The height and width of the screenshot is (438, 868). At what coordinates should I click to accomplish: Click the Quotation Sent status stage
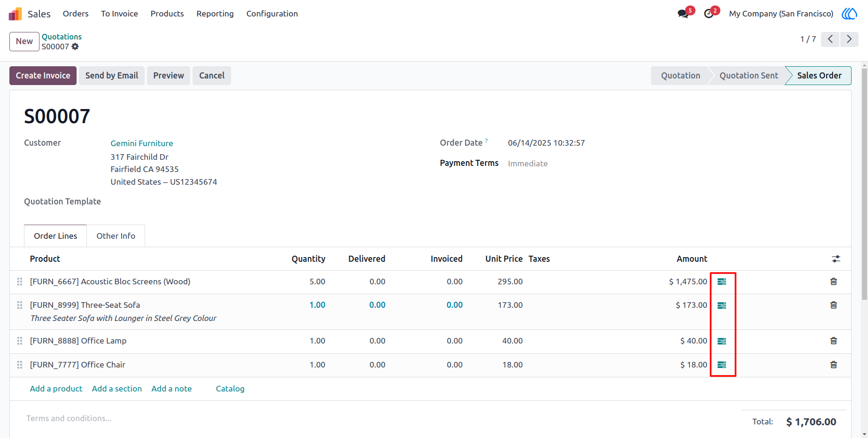(x=749, y=76)
